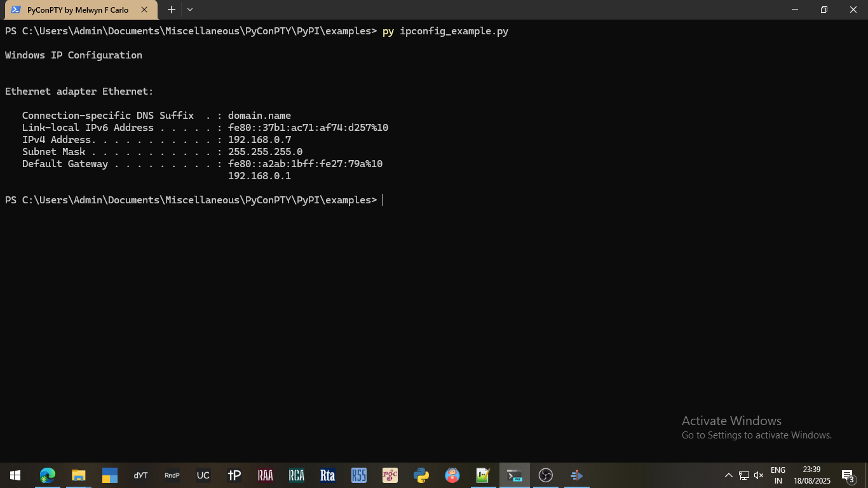Click the Windows IP Configuration line

point(74,55)
